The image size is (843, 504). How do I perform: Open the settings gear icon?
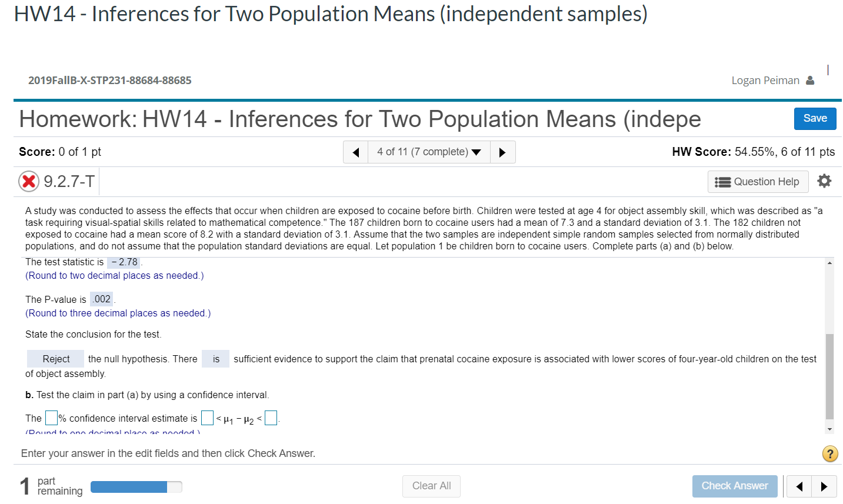[824, 181]
